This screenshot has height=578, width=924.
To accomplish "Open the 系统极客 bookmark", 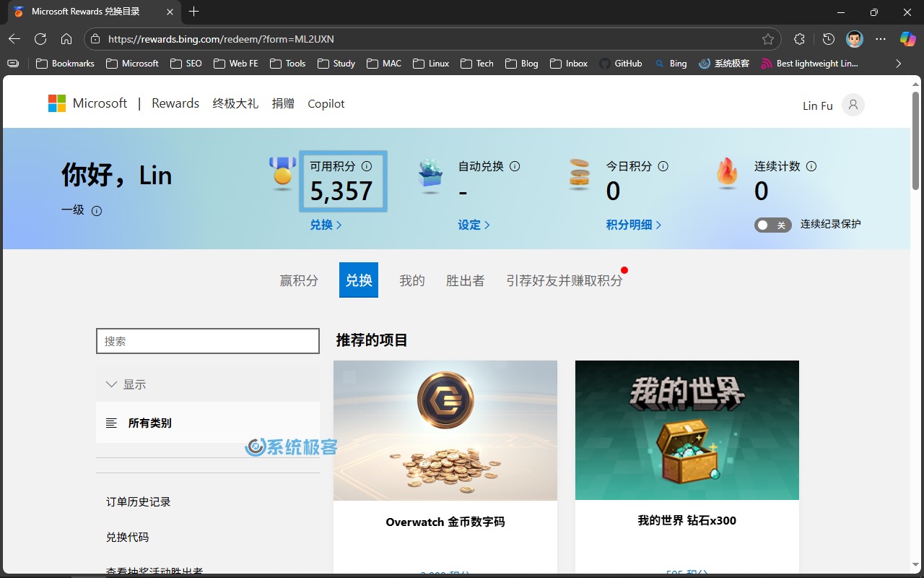I will click(x=725, y=64).
